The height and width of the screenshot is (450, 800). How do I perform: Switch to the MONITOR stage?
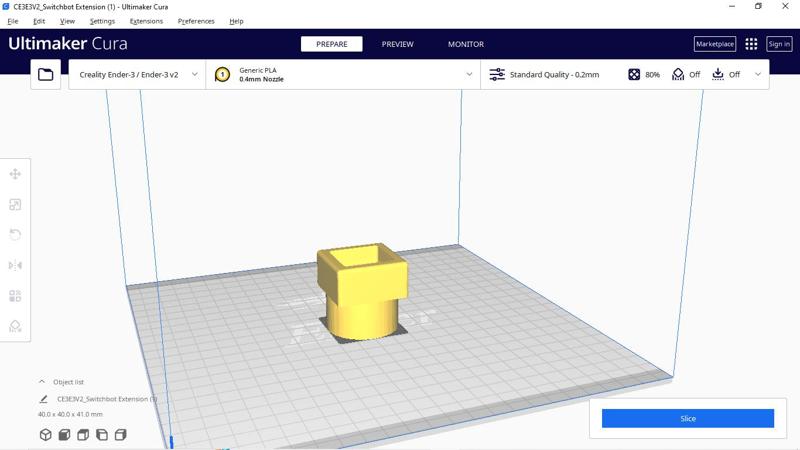(x=466, y=44)
